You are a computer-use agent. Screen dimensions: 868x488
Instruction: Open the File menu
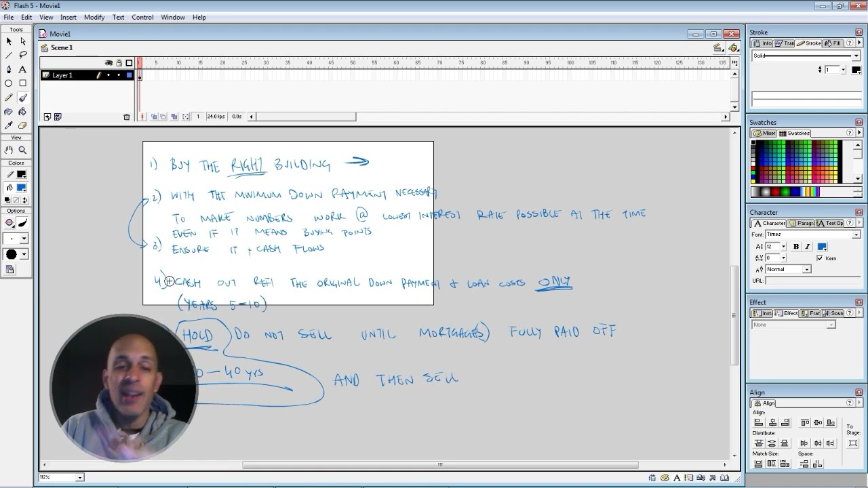point(9,17)
